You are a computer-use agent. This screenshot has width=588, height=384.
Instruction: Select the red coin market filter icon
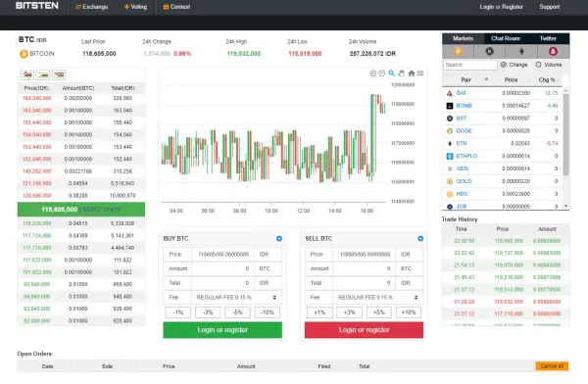click(x=553, y=51)
